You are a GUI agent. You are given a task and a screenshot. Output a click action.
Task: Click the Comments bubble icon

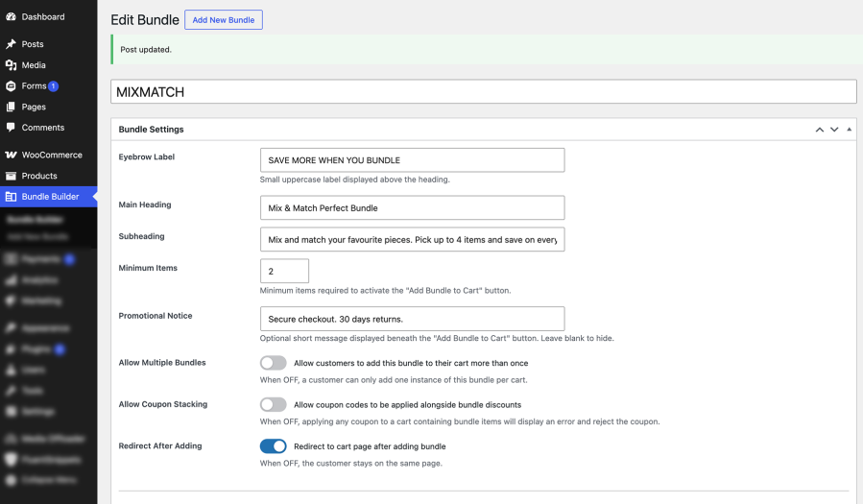pyautogui.click(x=11, y=127)
